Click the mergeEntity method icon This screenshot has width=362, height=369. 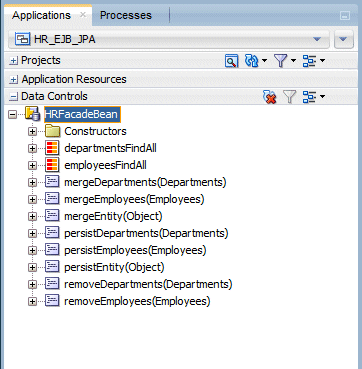[52, 216]
